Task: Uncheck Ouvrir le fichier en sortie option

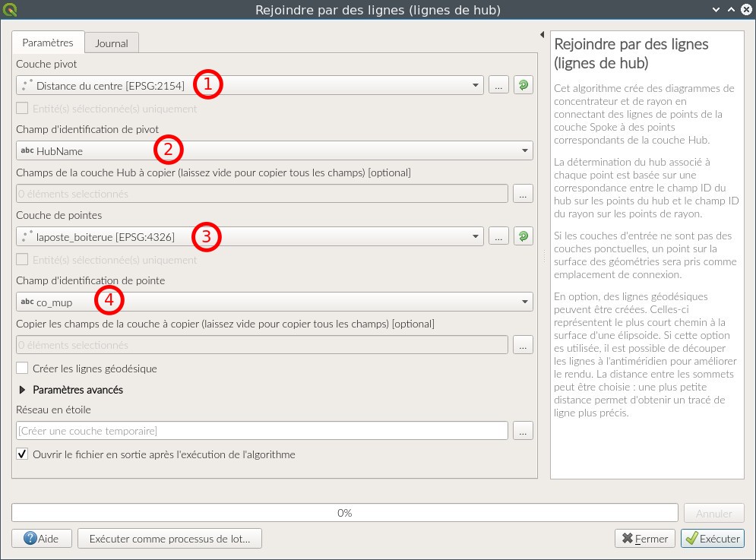Action: click(23, 454)
